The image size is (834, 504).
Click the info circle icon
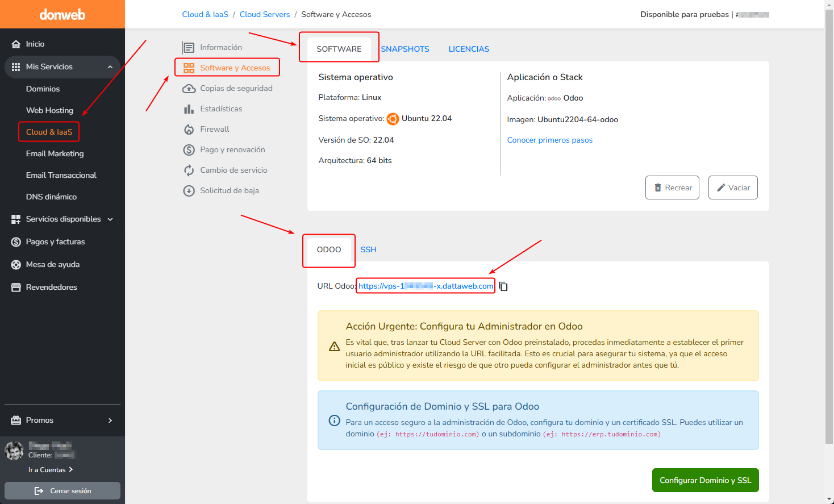(335, 420)
